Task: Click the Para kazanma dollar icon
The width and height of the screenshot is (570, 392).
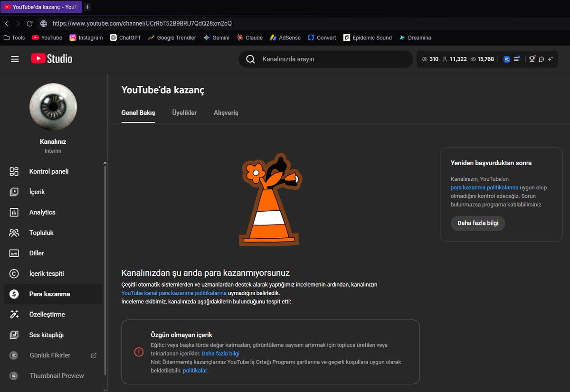Action: click(14, 294)
